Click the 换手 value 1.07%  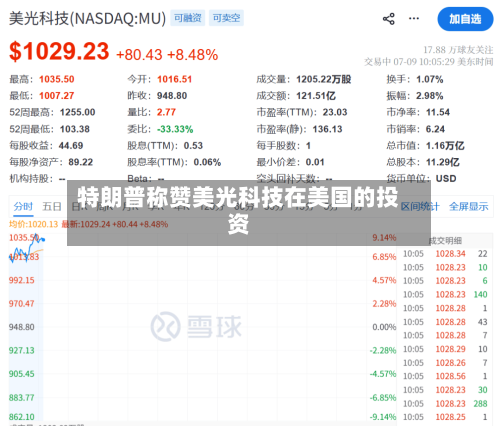(x=430, y=79)
